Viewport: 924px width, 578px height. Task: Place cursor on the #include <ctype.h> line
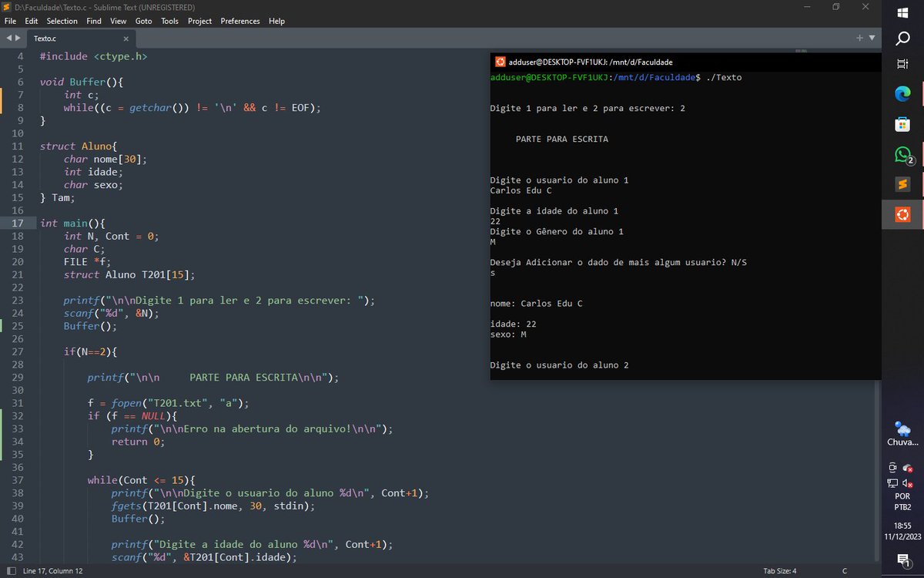(93, 56)
